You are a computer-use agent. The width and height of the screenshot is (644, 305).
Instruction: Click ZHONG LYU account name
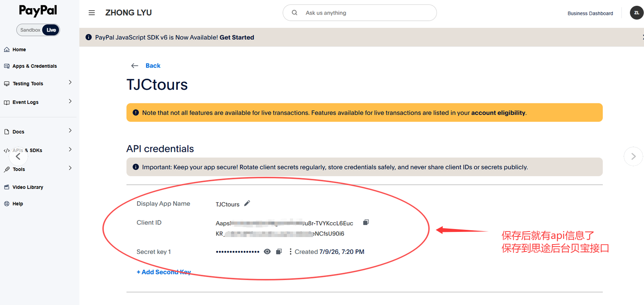pyautogui.click(x=129, y=13)
